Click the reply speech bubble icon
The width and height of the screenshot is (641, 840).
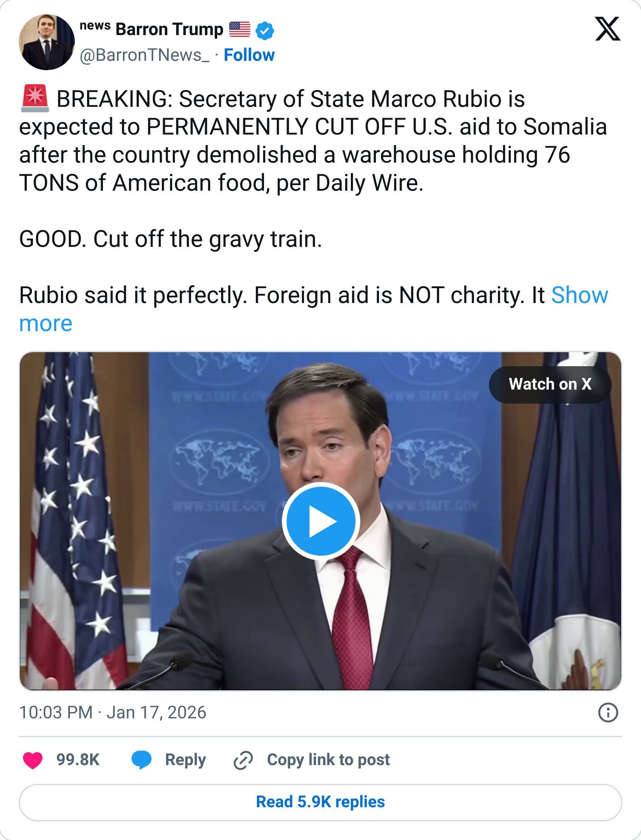(x=142, y=760)
